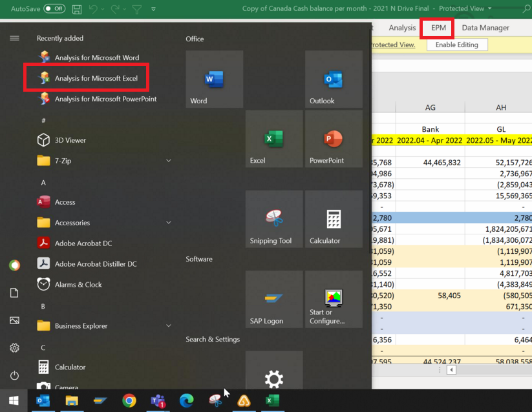Expand the Start menu hamburger
This screenshot has height=412, width=532.
click(x=14, y=38)
